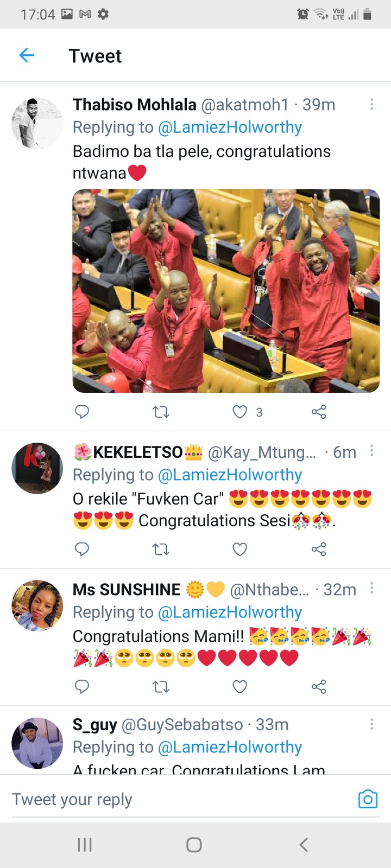Like Ms SUNSHINE's congratulations reply
The height and width of the screenshot is (868, 391).
(240, 687)
